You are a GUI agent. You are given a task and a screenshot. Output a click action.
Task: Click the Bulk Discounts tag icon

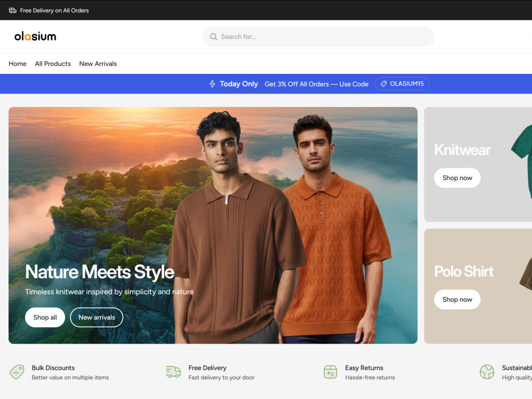pos(17,372)
